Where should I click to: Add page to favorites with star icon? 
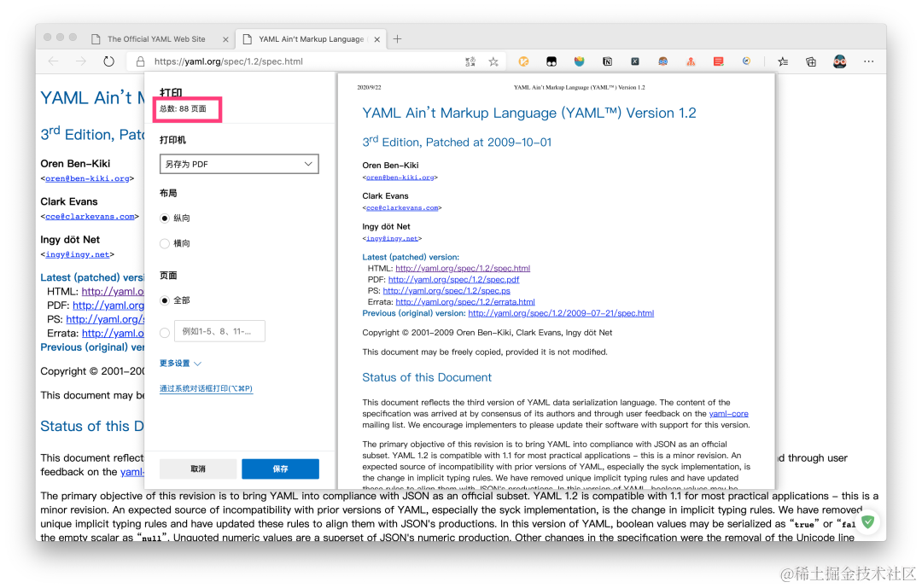493,61
